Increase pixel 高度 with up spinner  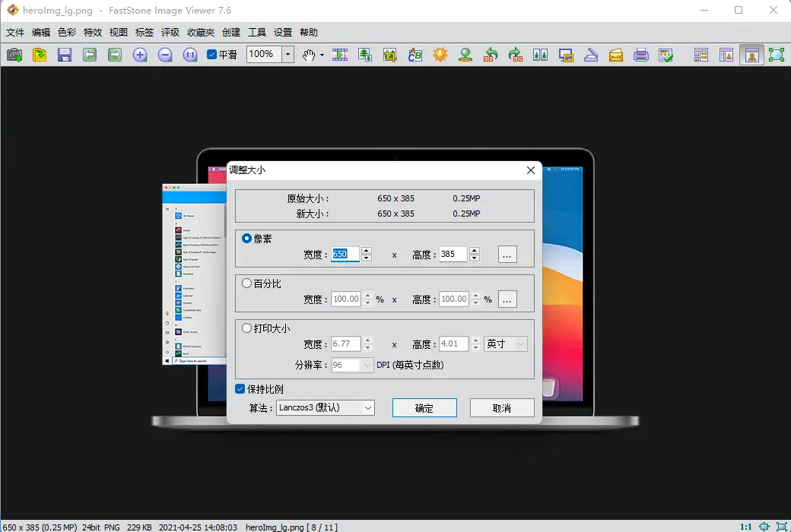coord(474,250)
